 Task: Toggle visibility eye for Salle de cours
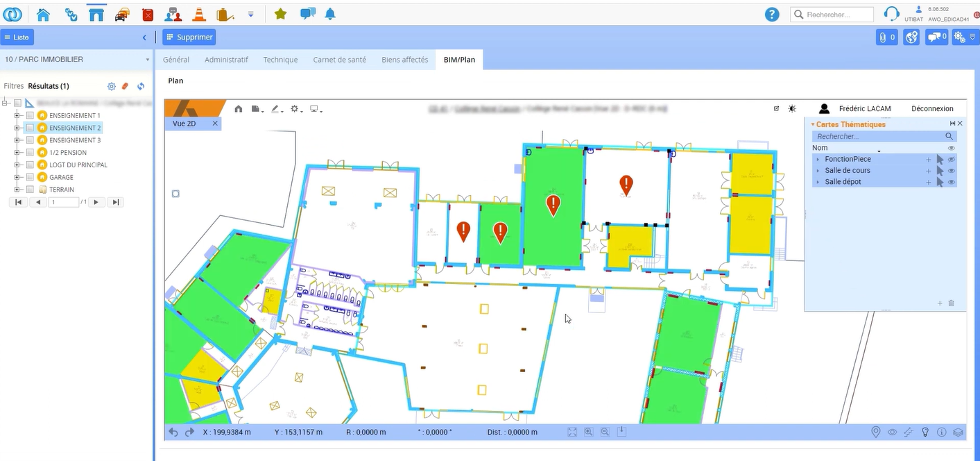[x=952, y=171]
